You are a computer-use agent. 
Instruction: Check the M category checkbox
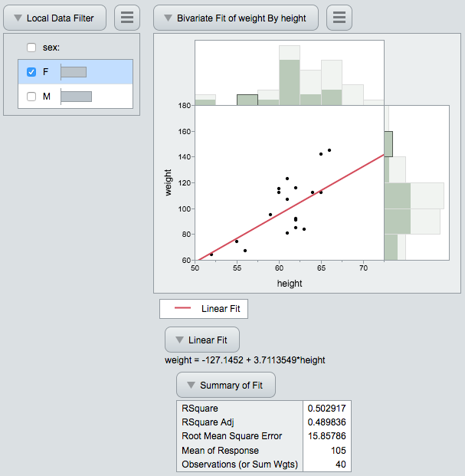[x=31, y=97]
